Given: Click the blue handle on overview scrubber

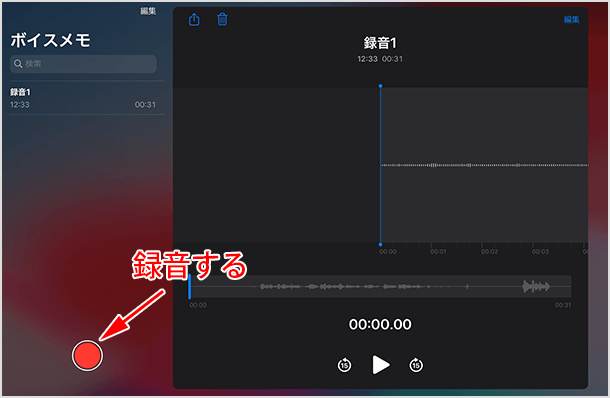Looking at the screenshot, I should point(189,287).
